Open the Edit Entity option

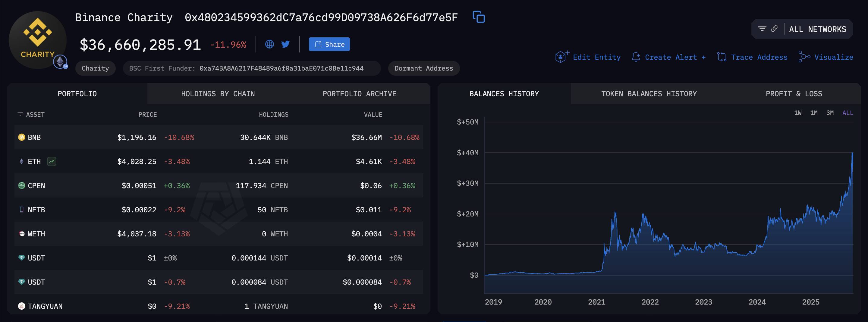588,57
